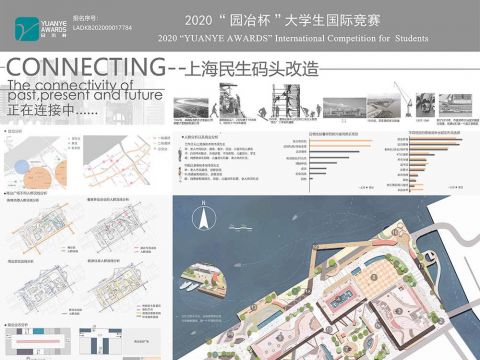Click 'The connectivity of' text line
480x360 pixels.
click(x=71, y=85)
